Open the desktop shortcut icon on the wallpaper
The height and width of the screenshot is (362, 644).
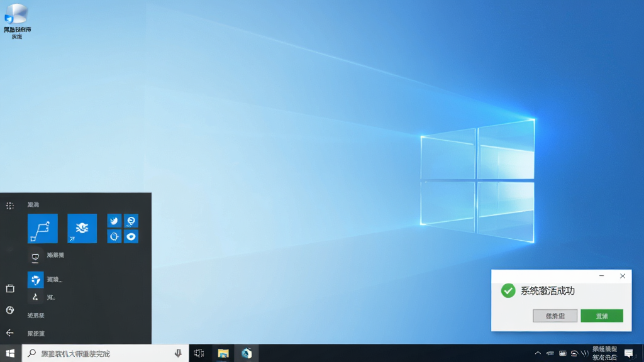[17, 21]
